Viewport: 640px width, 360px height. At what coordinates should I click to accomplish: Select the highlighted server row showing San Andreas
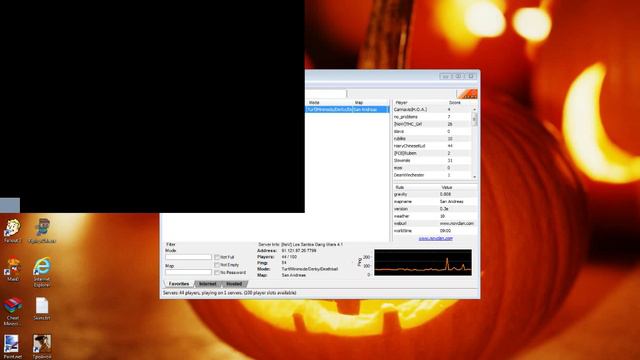click(347, 109)
